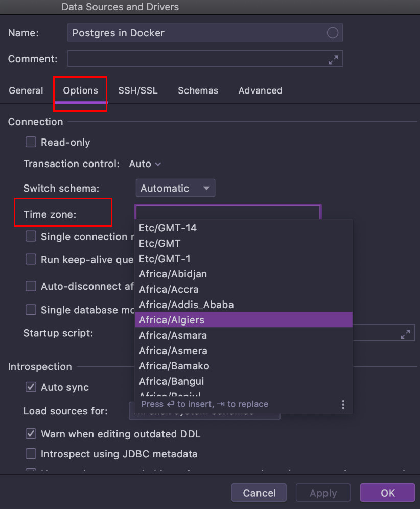Click the Name input field
Image resolution: width=420 pixels, height=510 pixels.
pyautogui.click(x=205, y=33)
